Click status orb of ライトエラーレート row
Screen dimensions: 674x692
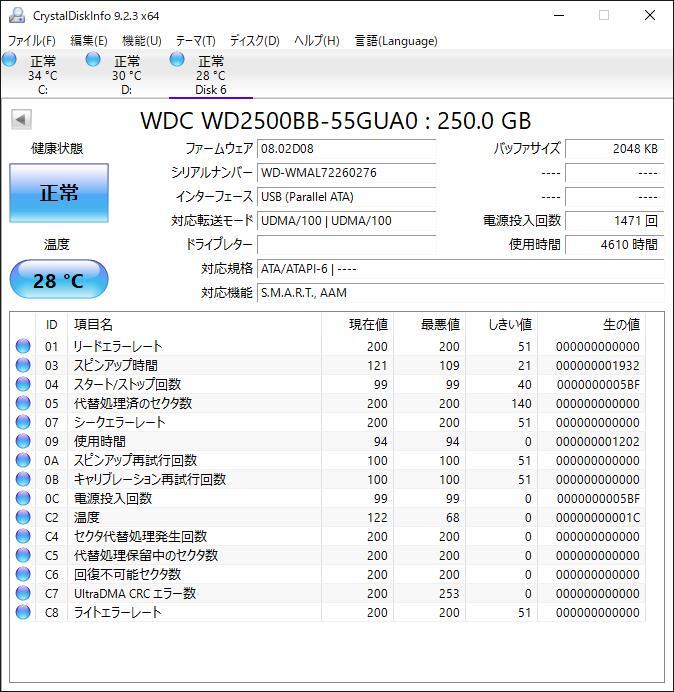click(23, 612)
